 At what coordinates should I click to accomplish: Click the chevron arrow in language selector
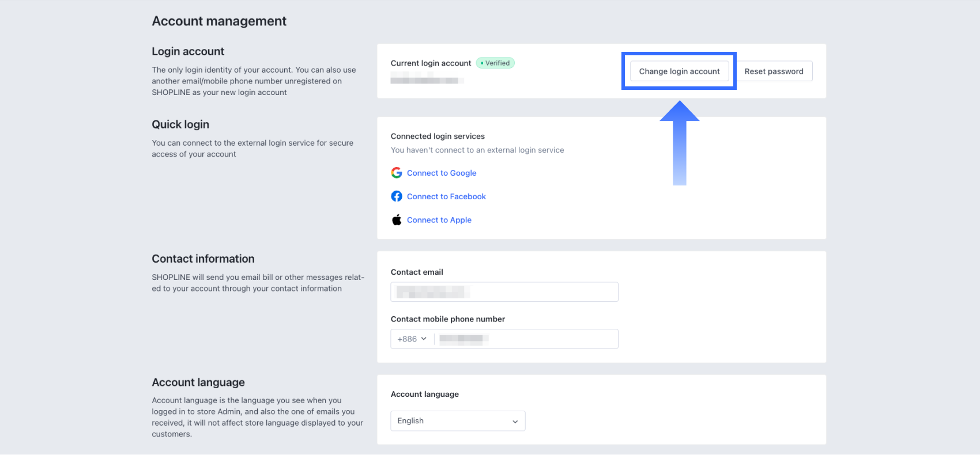(515, 422)
